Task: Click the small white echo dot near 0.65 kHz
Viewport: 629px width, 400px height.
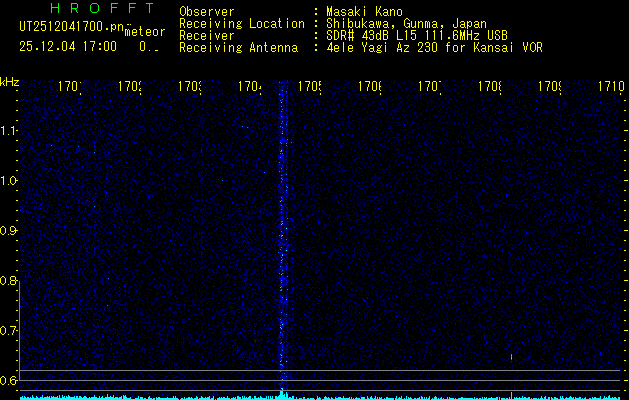Action: pyautogui.click(x=511, y=356)
